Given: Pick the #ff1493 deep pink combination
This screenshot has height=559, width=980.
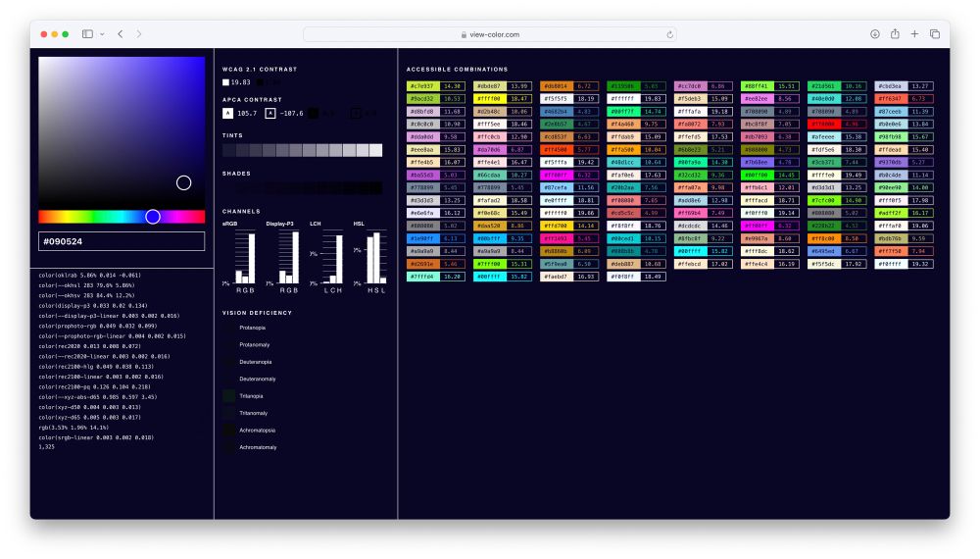Looking at the screenshot, I should tap(569, 238).
